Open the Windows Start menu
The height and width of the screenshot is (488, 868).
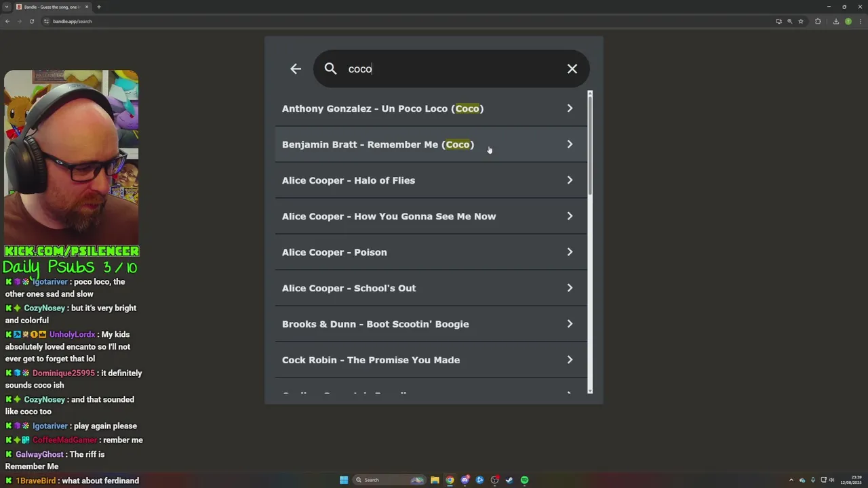tap(344, 480)
